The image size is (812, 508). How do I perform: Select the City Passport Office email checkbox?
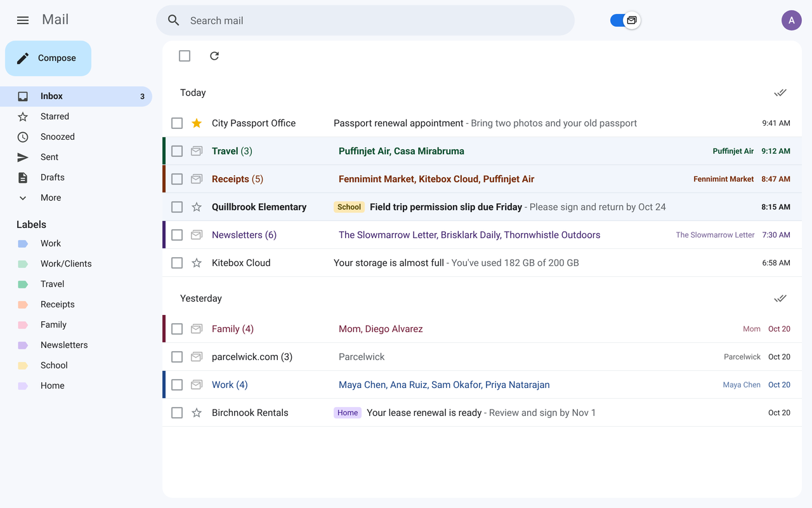point(177,123)
